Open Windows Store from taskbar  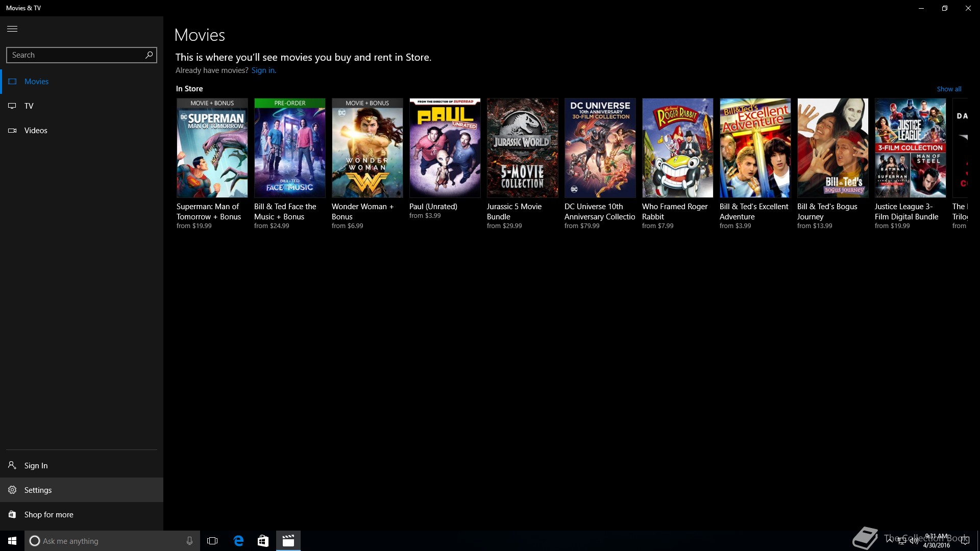click(x=263, y=541)
